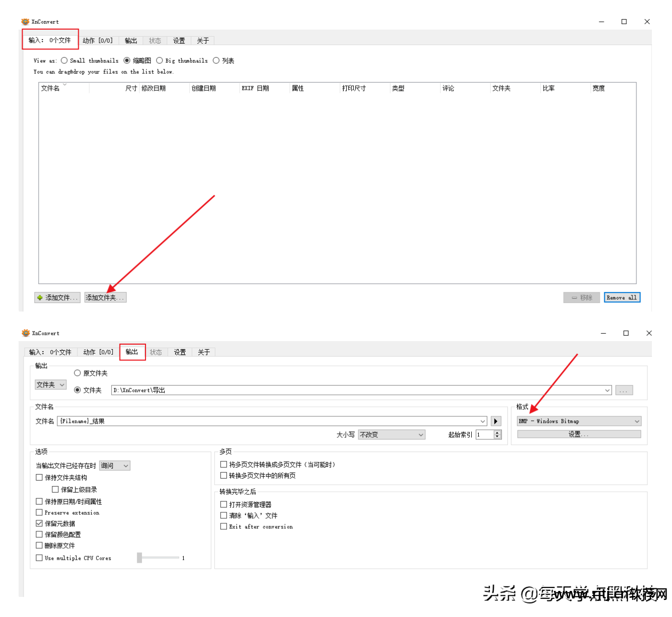
Task: Choose 缩略图 view option
Action: click(127, 61)
